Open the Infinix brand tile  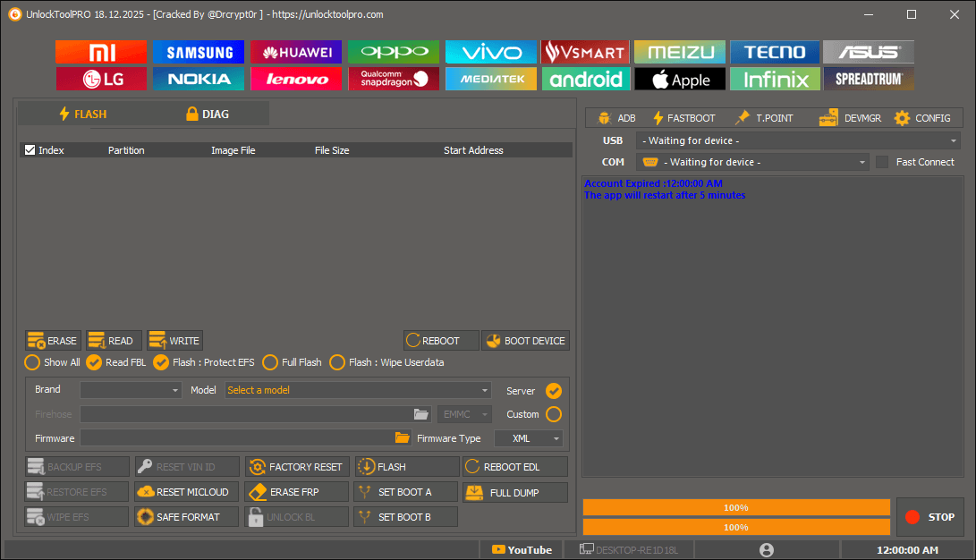(x=775, y=79)
